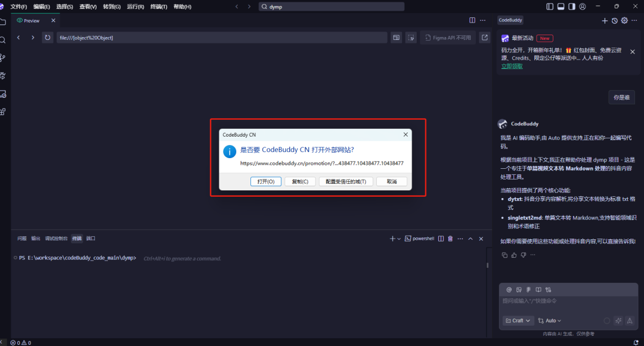
Task: Close the terminal panel
Action: (x=481, y=239)
